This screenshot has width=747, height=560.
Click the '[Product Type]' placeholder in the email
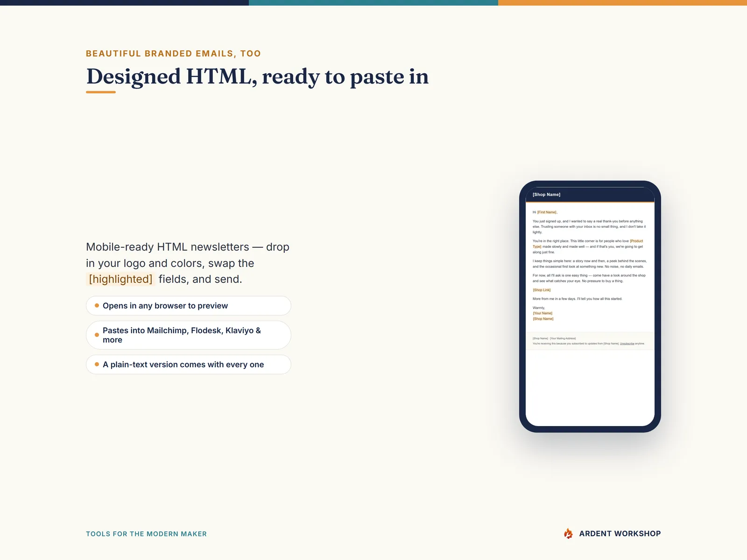click(x=636, y=241)
